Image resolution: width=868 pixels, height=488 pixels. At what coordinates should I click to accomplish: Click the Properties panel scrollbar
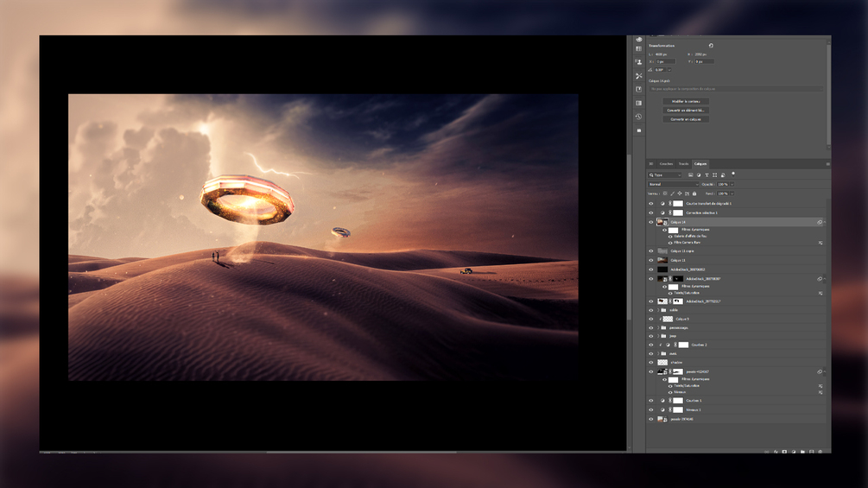pyautogui.click(x=828, y=94)
